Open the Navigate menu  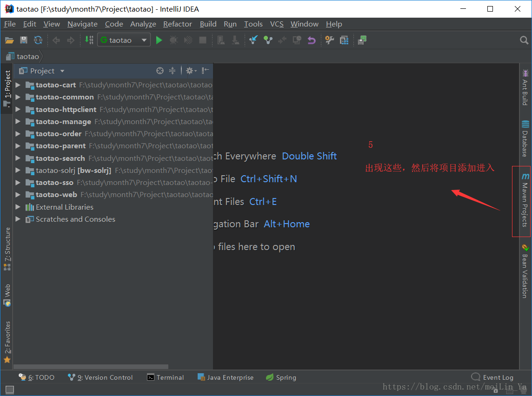point(82,24)
